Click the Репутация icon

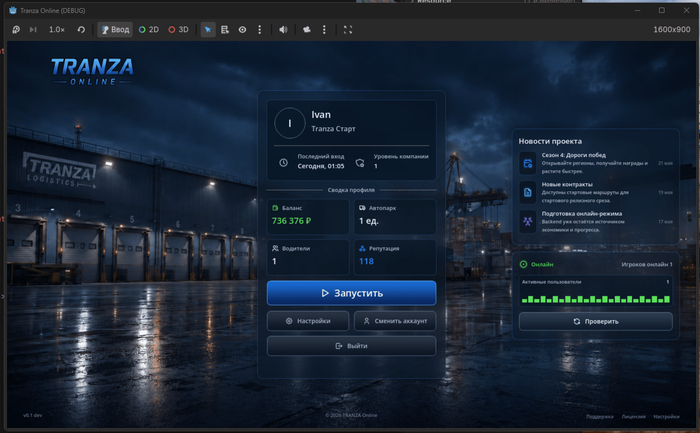coord(362,248)
